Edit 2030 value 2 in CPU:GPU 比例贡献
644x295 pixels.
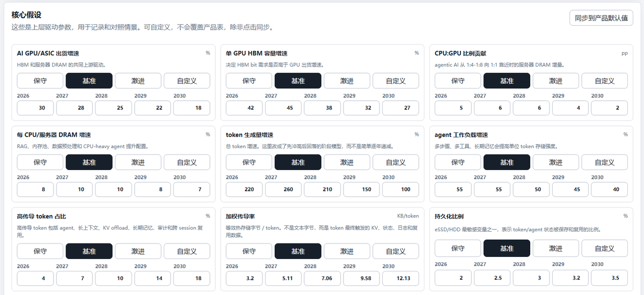[609, 108]
